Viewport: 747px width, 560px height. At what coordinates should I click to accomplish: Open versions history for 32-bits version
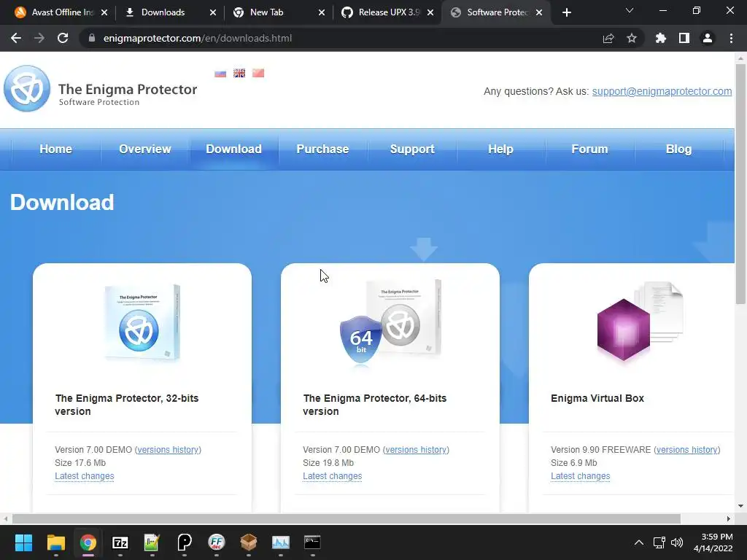tap(169, 449)
